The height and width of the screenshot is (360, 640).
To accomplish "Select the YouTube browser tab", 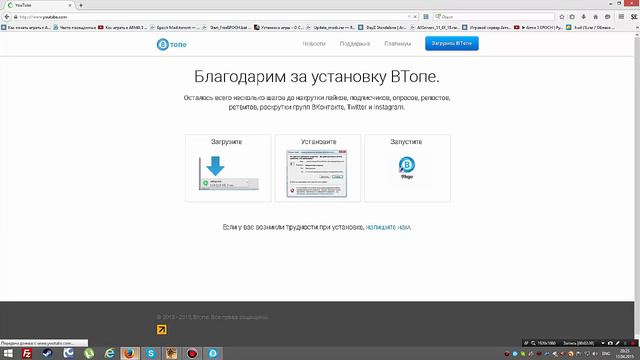I will click(39, 5).
